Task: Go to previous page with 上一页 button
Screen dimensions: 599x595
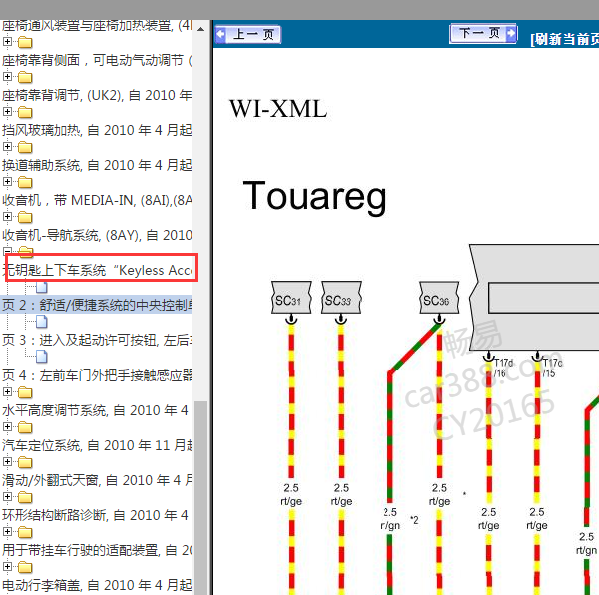Action: pos(248,34)
